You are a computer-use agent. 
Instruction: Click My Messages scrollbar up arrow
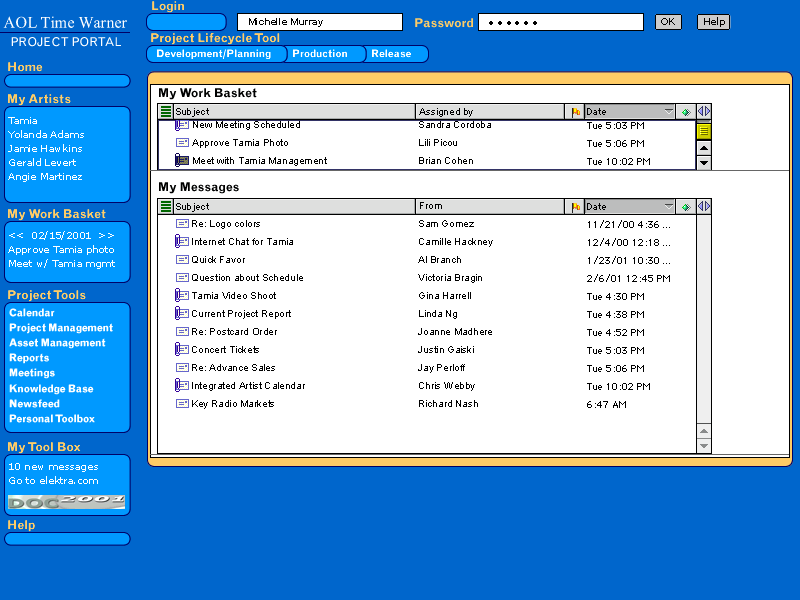(x=704, y=431)
